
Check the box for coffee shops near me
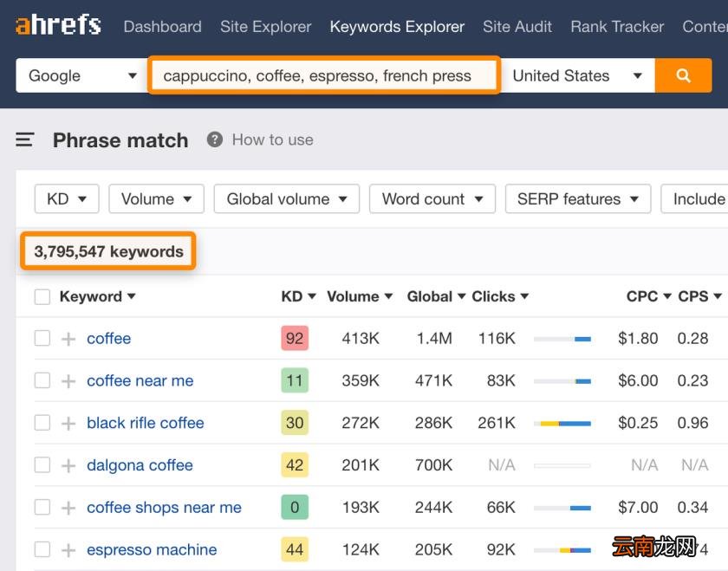(x=42, y=508)
